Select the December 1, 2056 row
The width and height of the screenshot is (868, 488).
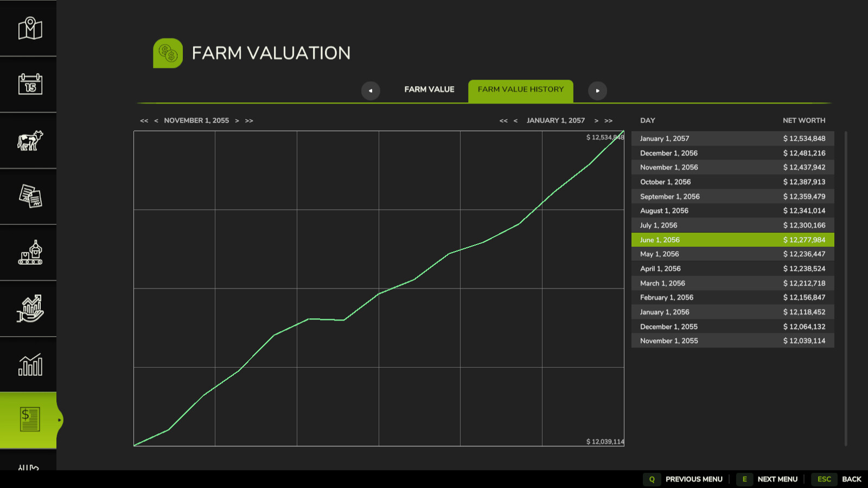(733, 153)
